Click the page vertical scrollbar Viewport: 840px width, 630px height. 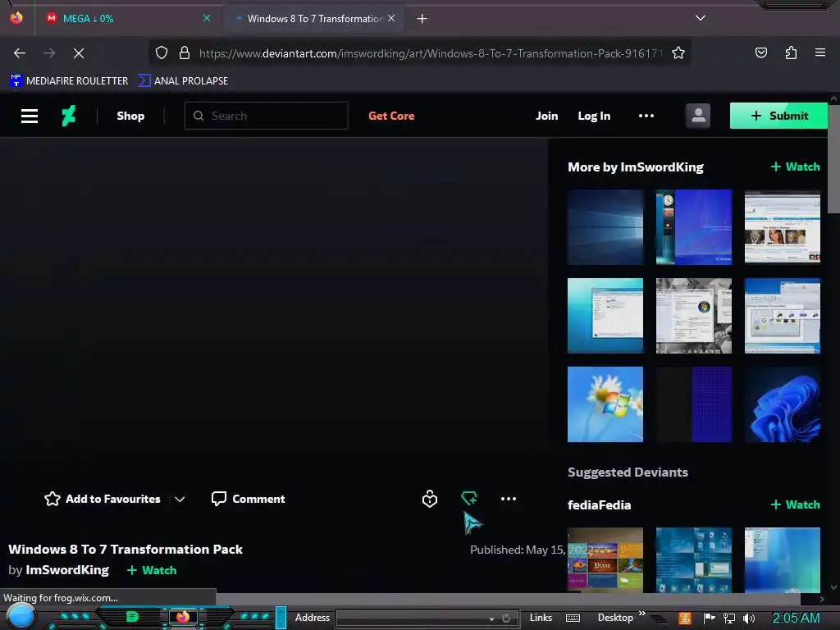(833, 160)
